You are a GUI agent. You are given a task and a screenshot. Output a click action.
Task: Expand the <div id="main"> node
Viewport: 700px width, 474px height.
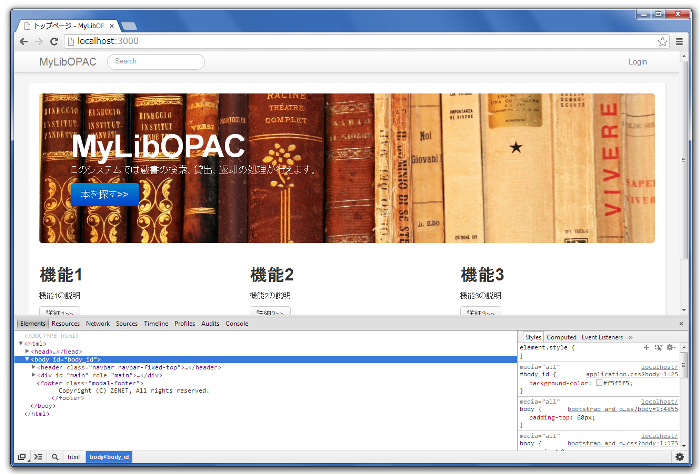(33, 375)
